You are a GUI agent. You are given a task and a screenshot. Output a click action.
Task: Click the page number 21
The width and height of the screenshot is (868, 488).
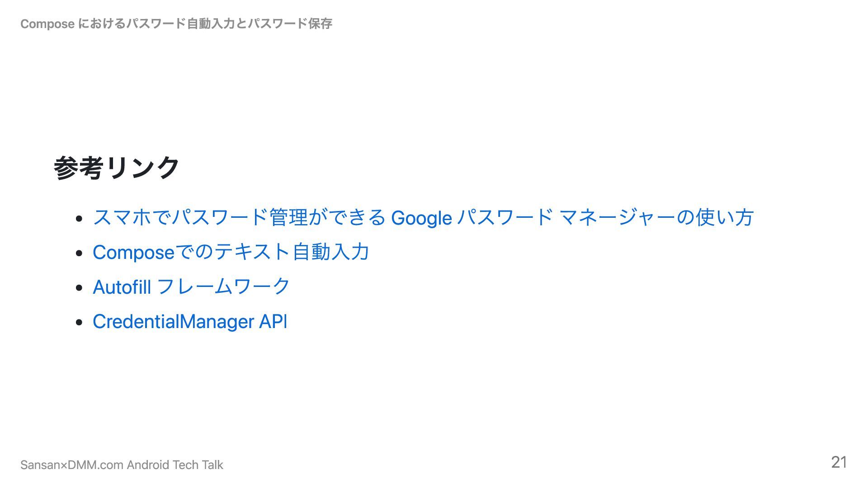pyautogui.click(x=839, y=462)
